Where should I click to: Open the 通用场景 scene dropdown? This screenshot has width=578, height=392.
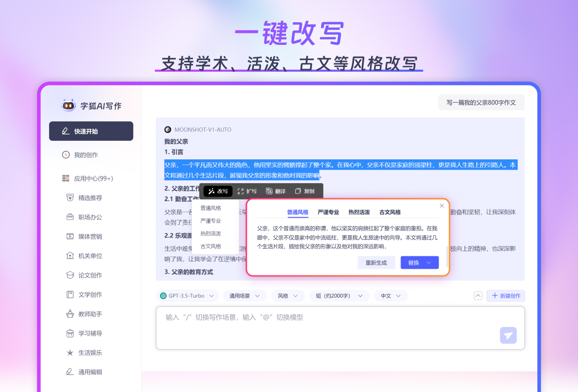click(245, 296)
